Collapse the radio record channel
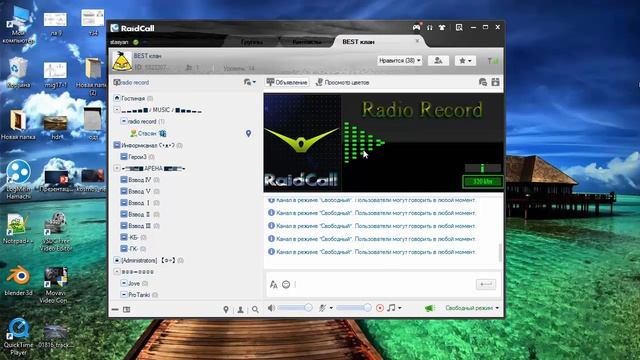This screenshot has width=640, height=360. click(123, 121)
